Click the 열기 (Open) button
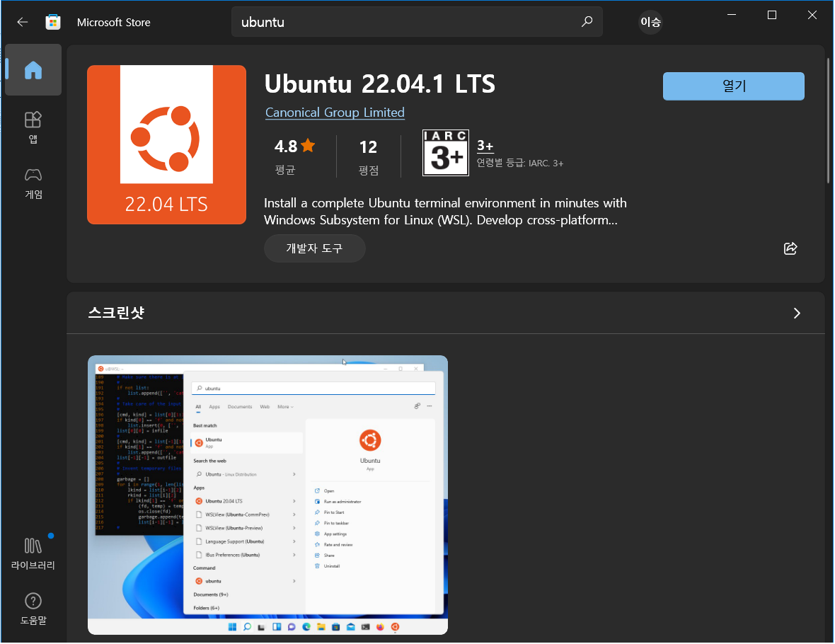The image size is (835, 644). pyautogui.click(x=733, y=86)
